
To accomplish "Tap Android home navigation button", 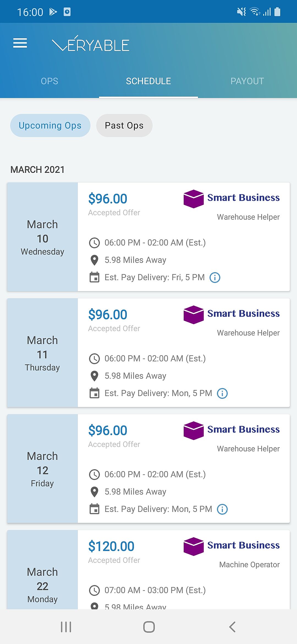I will point(149,627).
